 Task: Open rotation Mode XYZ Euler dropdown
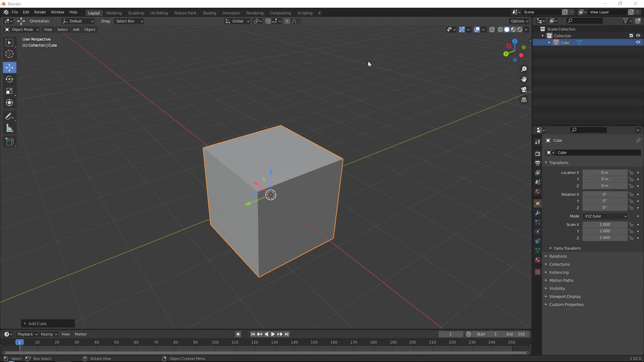(605, 216)
